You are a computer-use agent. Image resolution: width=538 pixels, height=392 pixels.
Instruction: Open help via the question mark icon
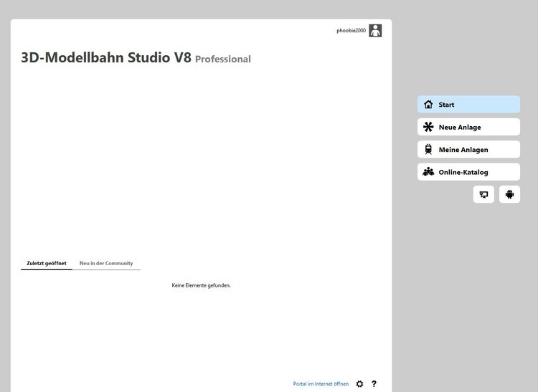374,384
